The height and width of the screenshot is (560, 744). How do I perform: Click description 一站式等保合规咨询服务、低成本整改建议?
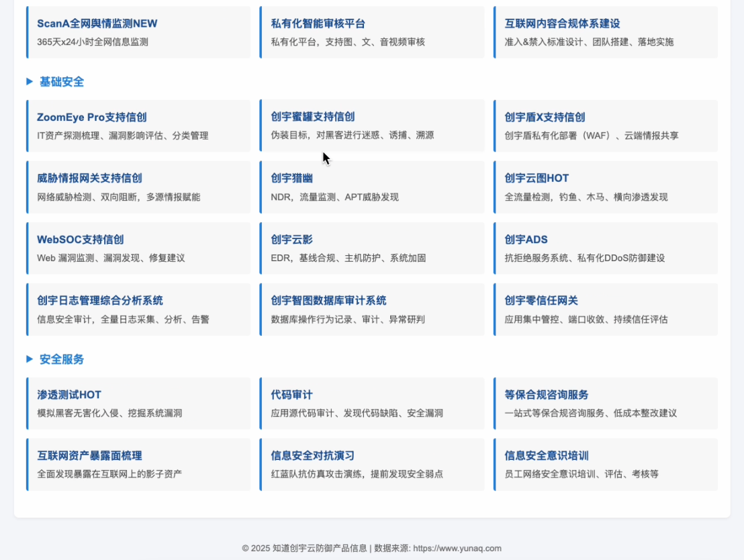tap(590, 414)
